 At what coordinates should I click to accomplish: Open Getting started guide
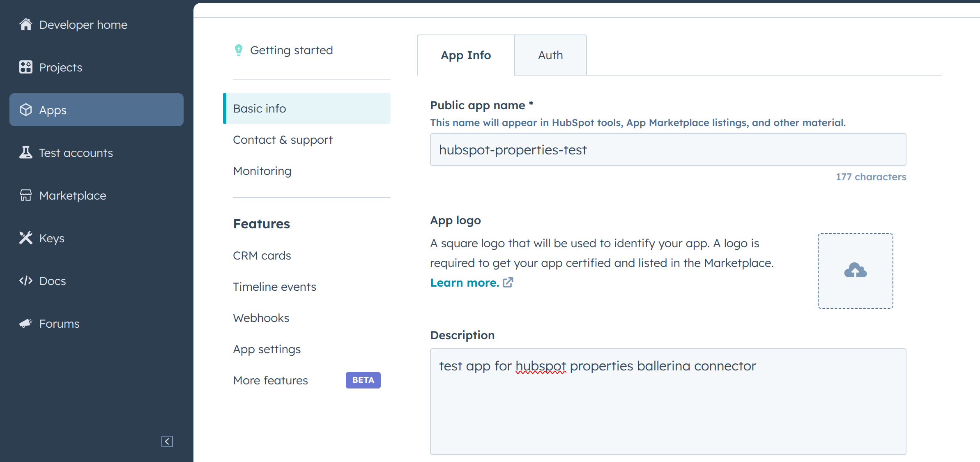point(291,50)
